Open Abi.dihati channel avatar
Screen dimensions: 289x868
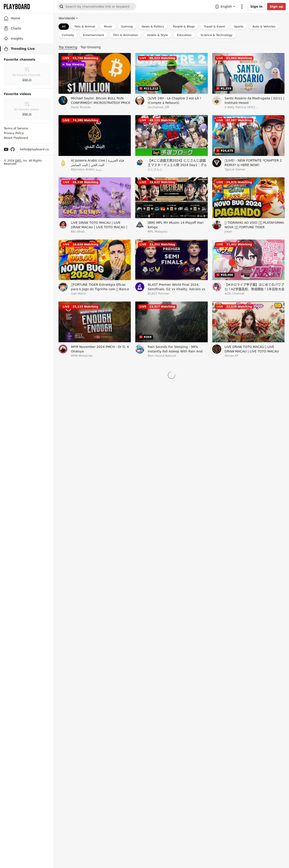[x=63, y=225]
